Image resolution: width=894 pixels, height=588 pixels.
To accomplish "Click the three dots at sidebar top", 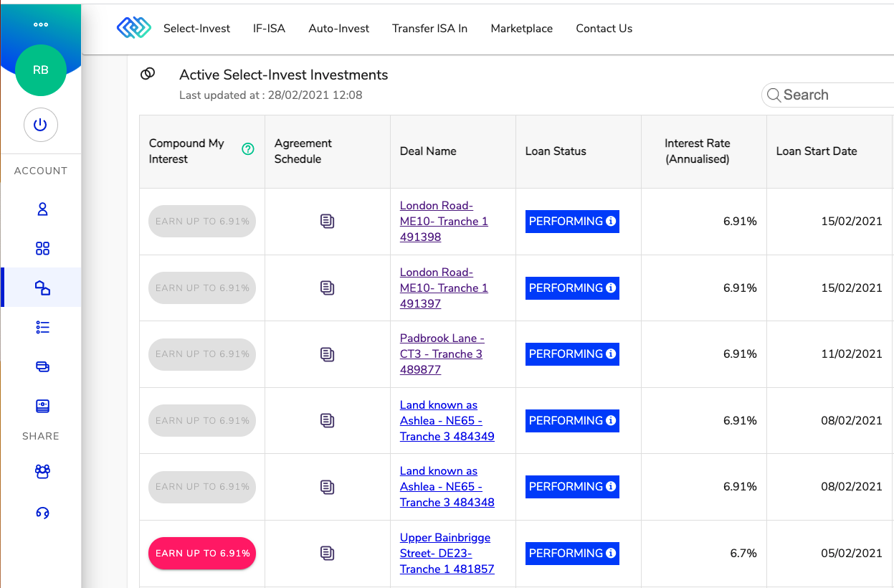I will [41, 24].
